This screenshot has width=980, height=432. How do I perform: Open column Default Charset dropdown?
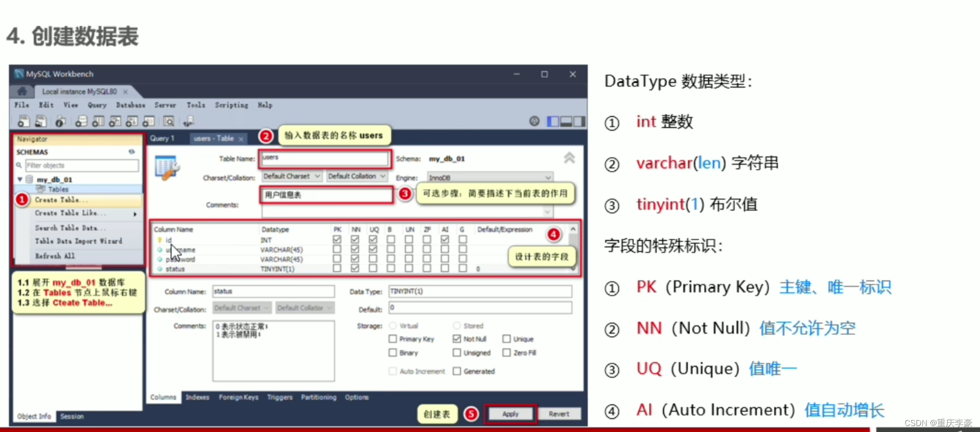[x=242, y=308]
